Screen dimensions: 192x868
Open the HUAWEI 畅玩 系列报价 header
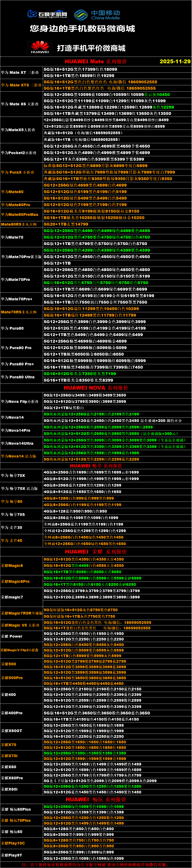coord(96,799)
